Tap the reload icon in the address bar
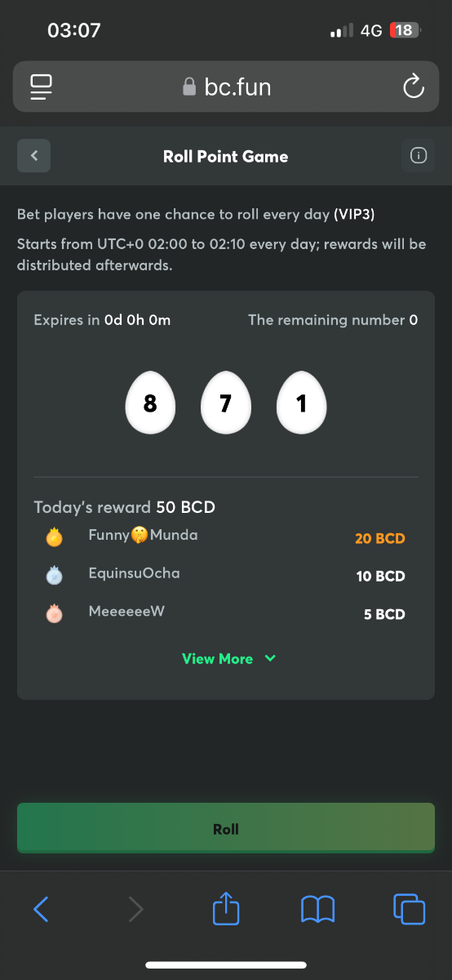Image resolution: width=452 pixels, height=980 pixels. point(414,86)
